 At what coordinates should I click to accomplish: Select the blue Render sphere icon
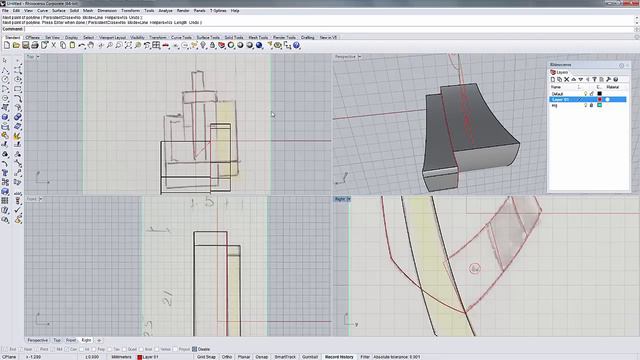pyautogui.click(x=259, y=45)
